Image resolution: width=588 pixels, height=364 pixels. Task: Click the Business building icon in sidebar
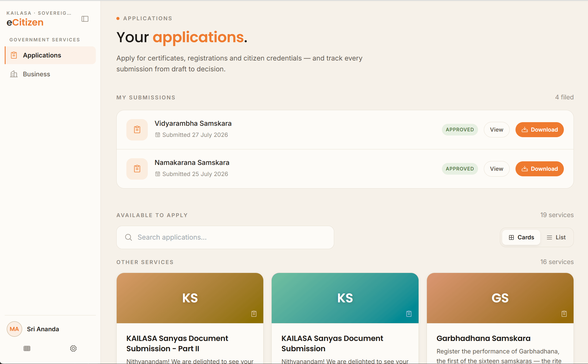pos(14,74)
